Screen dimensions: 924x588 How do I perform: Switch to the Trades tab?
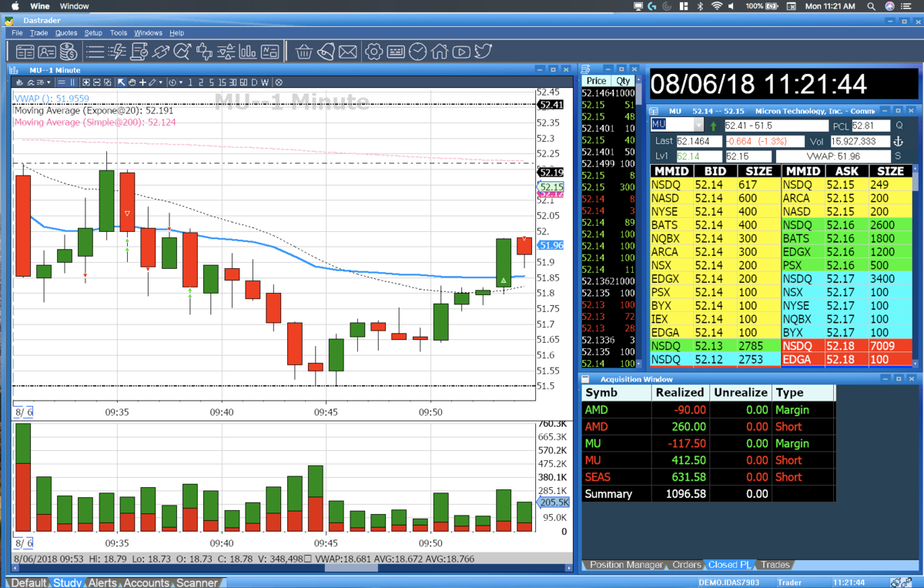click(x=775, y=565)
